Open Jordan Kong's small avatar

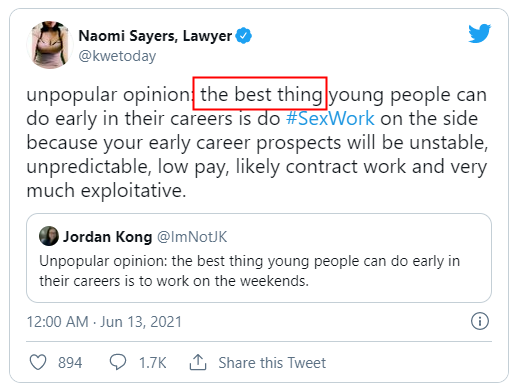point(49,236)
